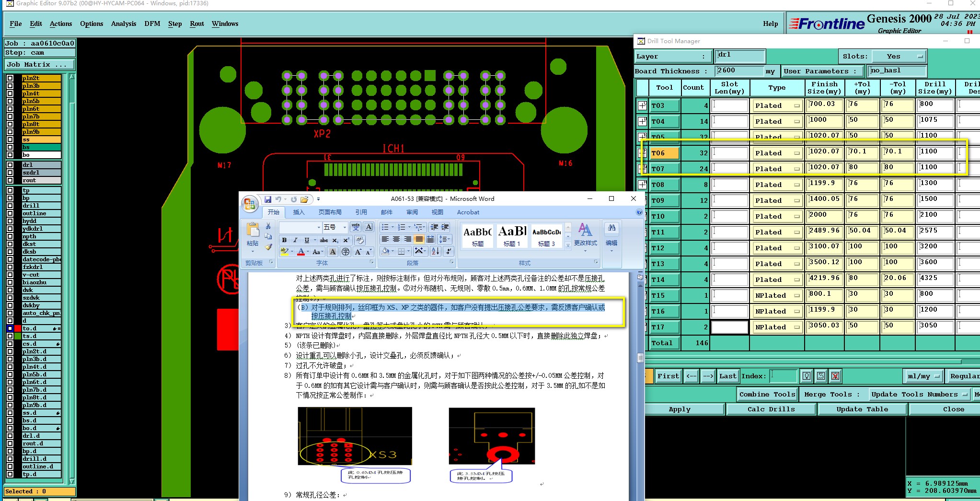Open Word font size dropdown 五号
This screenshot has height=501, width=980.
tap(344, 227)
